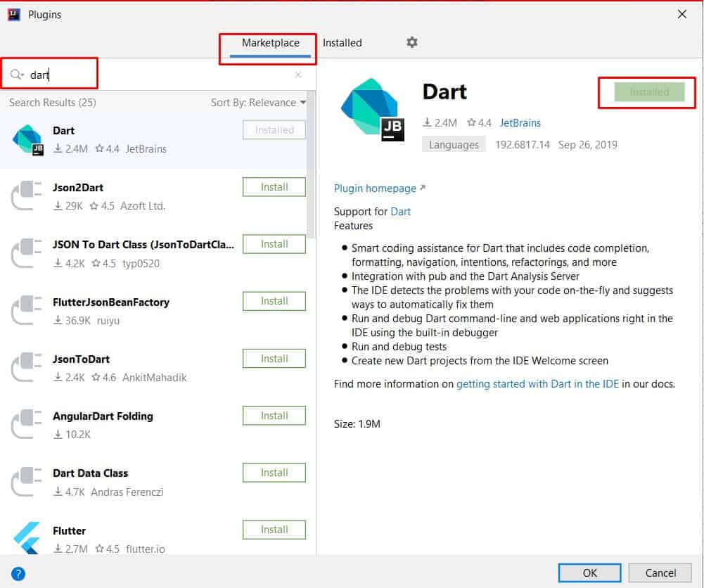
Task: Click the release date Sep 26, 2019
Action: point(587,145)
